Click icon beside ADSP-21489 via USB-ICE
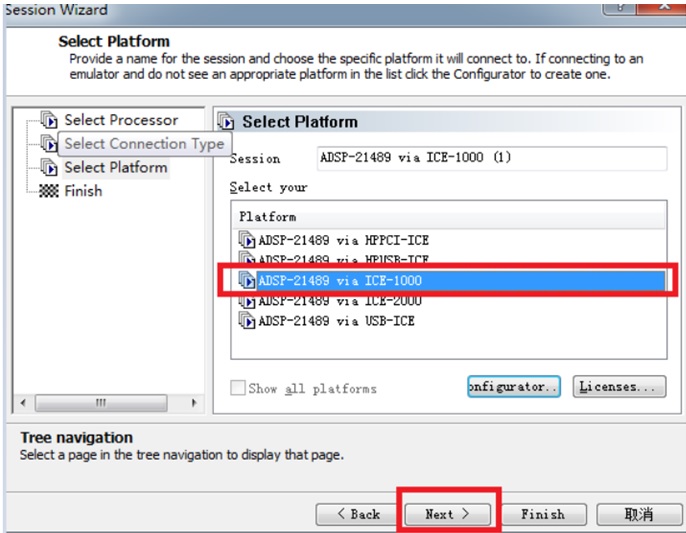This screenshot has height=533, width=686. (247, 320)
